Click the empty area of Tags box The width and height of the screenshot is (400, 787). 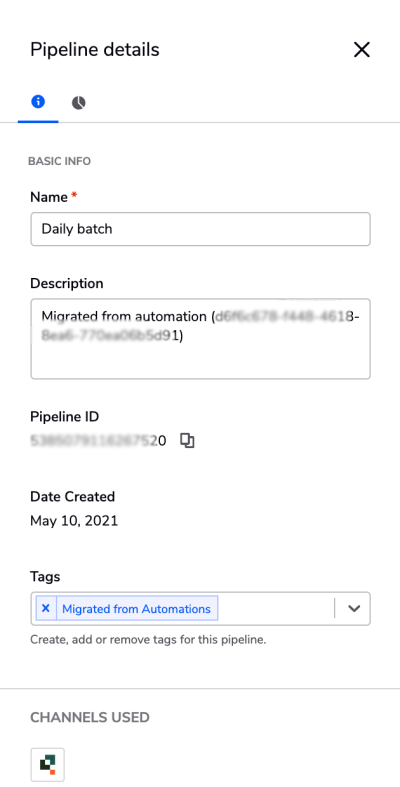pyautogui.click(x=276, y=608)
